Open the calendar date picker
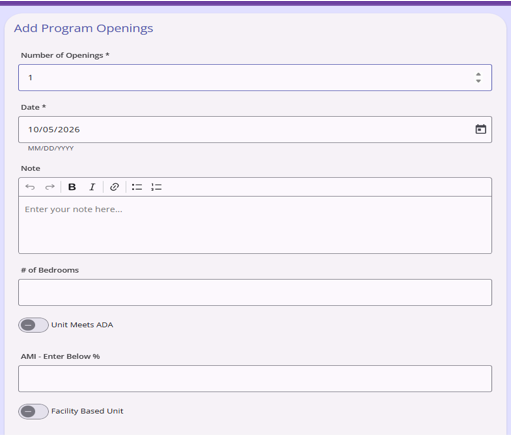 click(480, 129)
